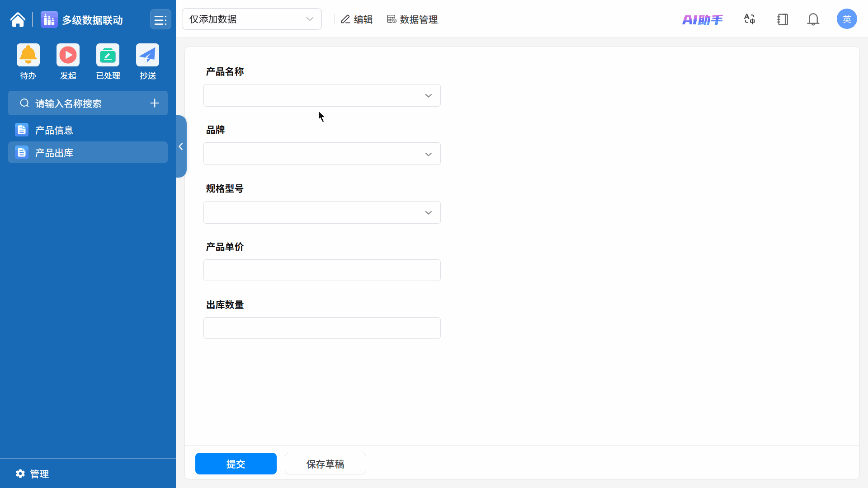The image size is (868, 488).
Task: Toggle the sidebar menu list icon
Action: [160, 20]
